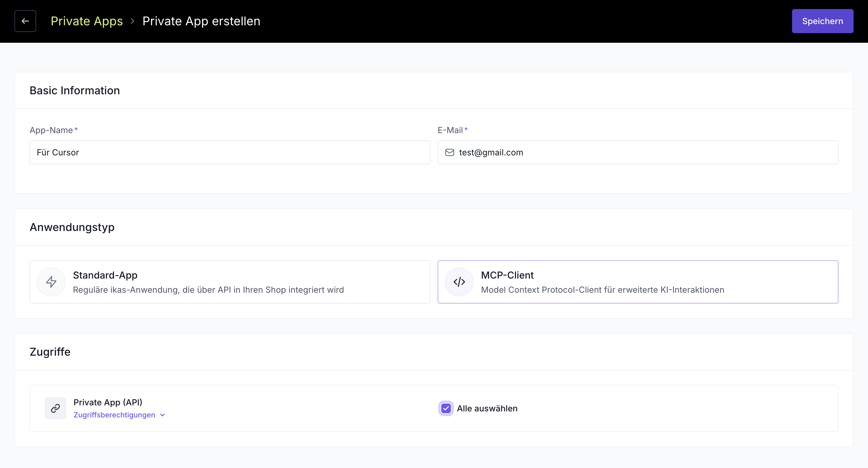Click the chevron next to Zugriffsberechtigungen
Screen dimensions: 868x468
pos(162,415)
